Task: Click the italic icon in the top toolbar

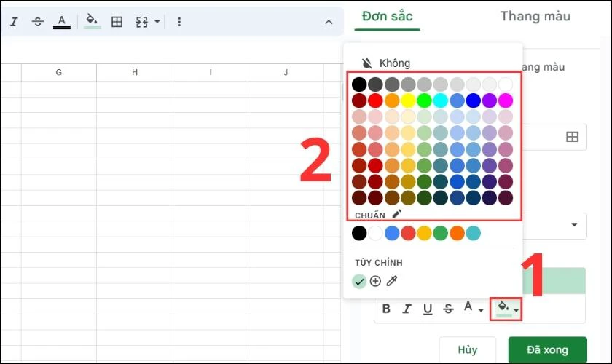Action: coord(14,22)
